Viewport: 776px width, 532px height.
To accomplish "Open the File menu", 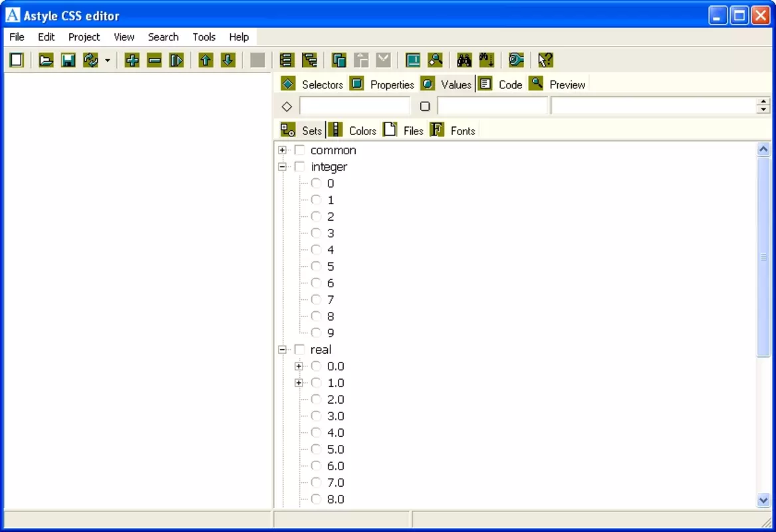I will pyautogui.click(x=17, y=37).
